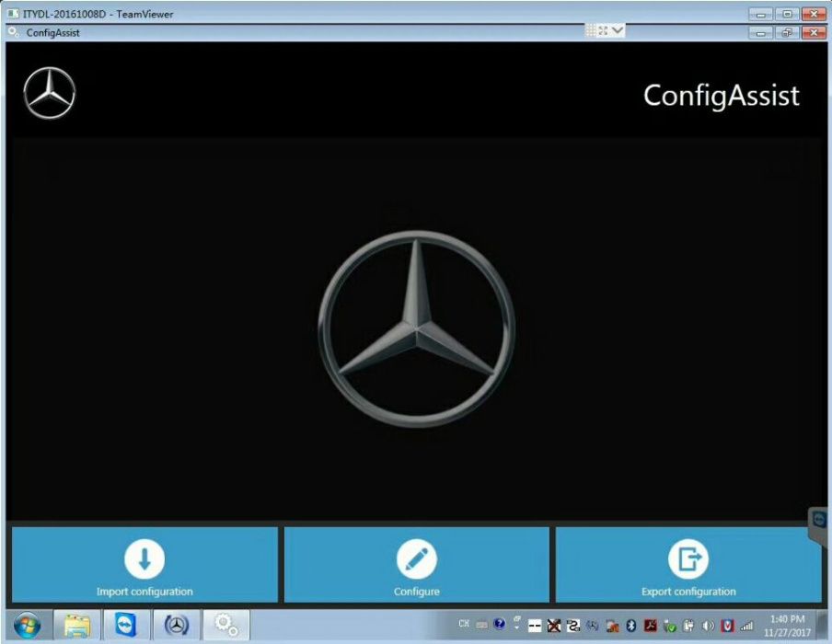This screenshot has height=644, width=832.
Task: Click the CH language indicator
Action: click(464, 624)
